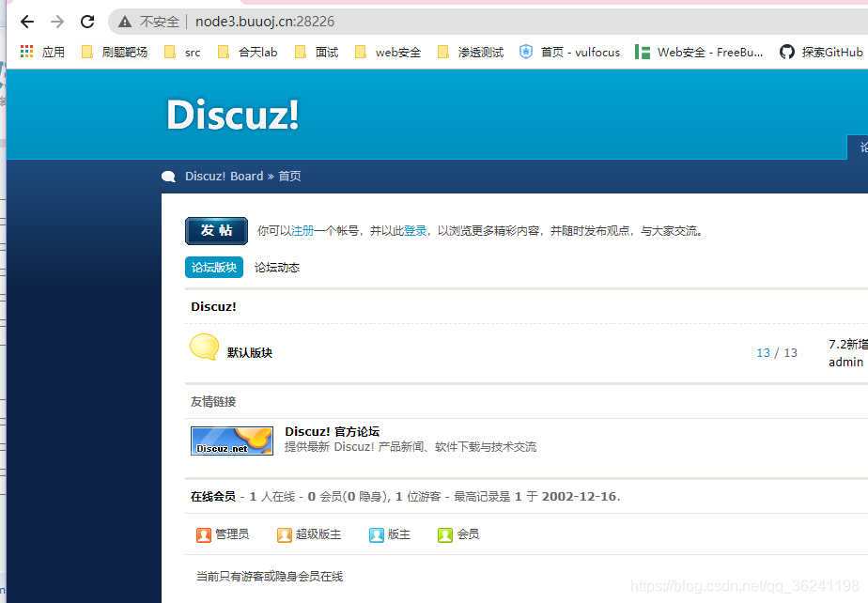Open the 刷题靶场 bookmark folder
Image resolution: width=868 pixels, height=603 pixels.
pyautogui.click(x=115, y=52)
